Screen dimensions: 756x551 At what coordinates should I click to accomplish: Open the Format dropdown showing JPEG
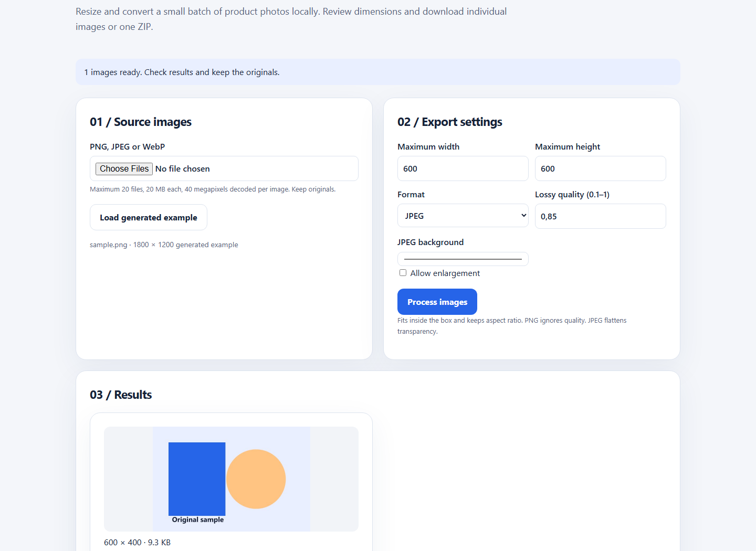tap(463, 216)
